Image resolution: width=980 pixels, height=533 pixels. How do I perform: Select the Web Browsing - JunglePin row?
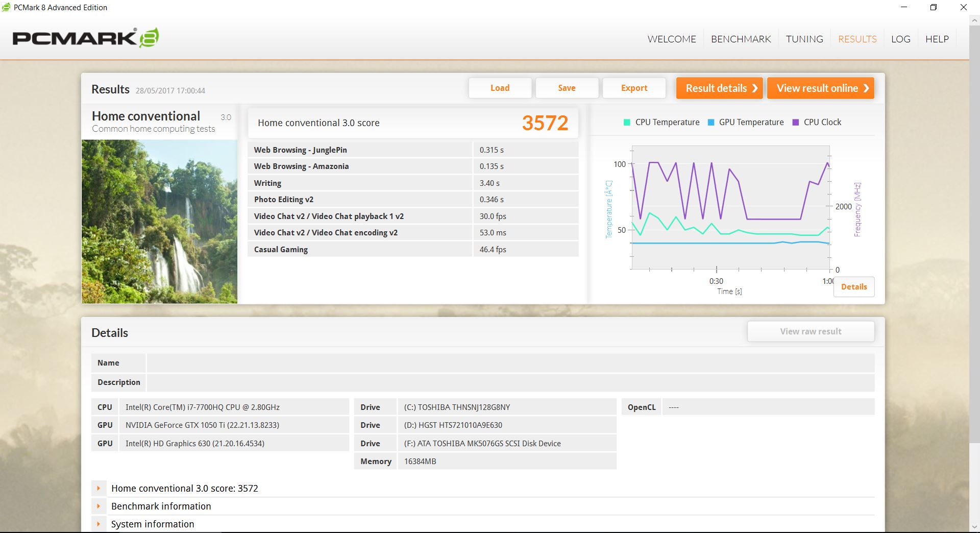click(x=413, y=150)
